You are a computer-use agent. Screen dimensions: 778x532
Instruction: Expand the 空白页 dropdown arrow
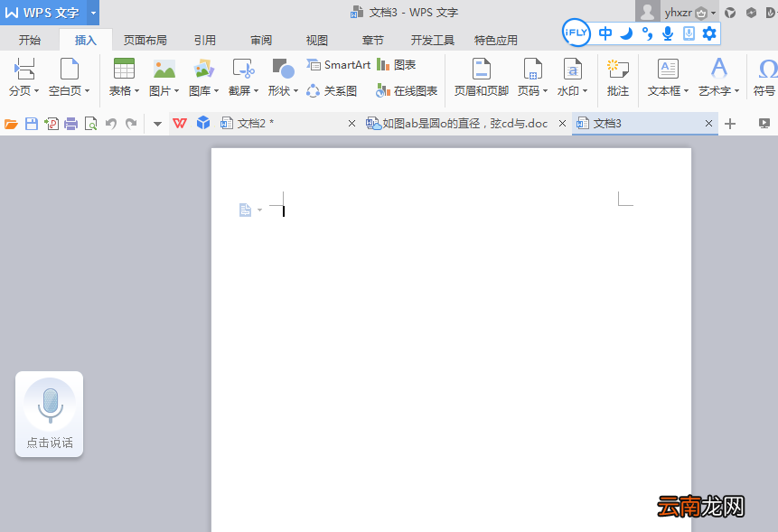(x=88, y=91)
